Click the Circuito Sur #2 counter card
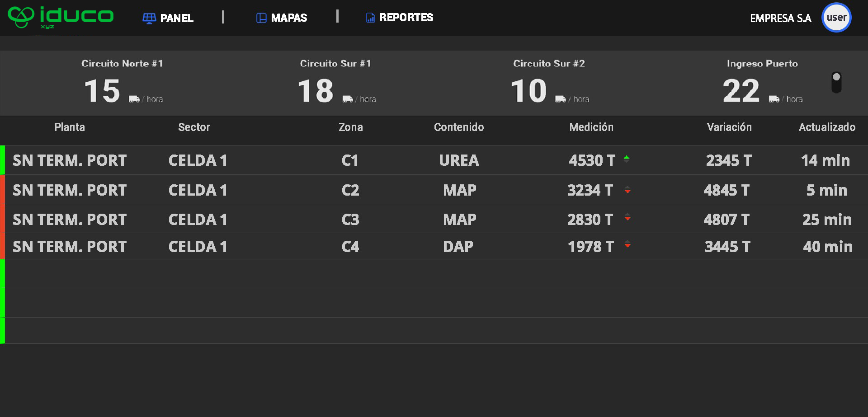Screen dimensions: 868x417 (x=549, y=84)
